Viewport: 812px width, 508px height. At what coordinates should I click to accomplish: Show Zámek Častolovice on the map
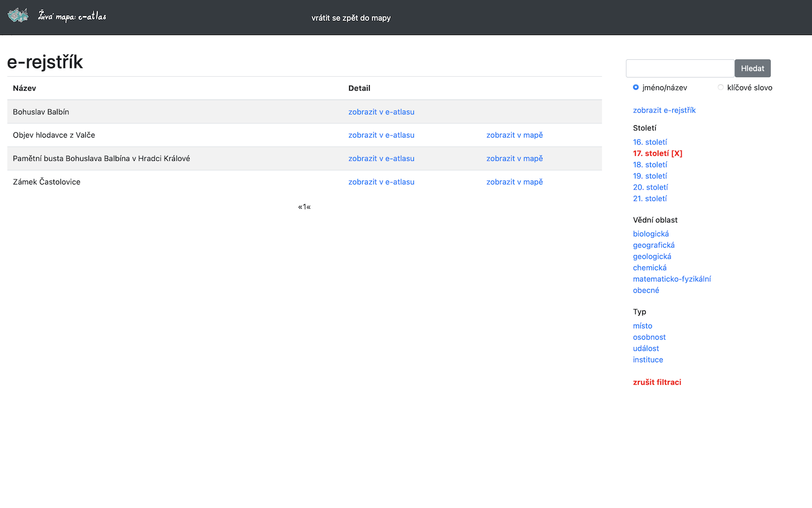coord(514,182)
